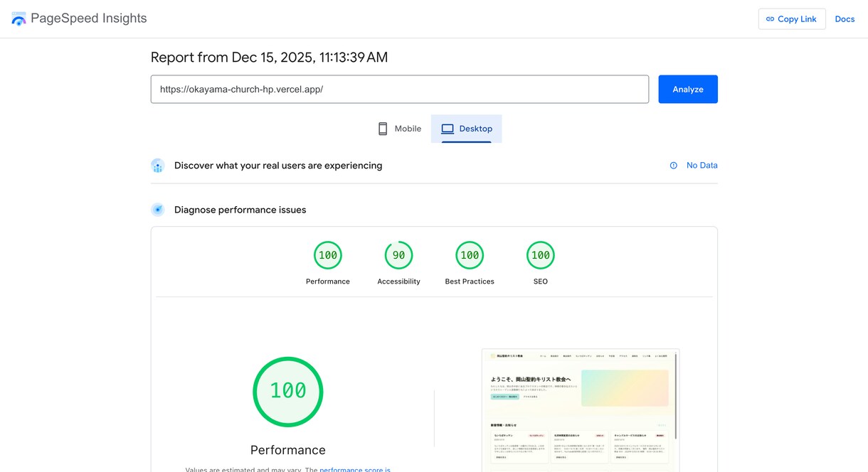
Task: Switch to the Mobile tab
Action: point(399,129)
